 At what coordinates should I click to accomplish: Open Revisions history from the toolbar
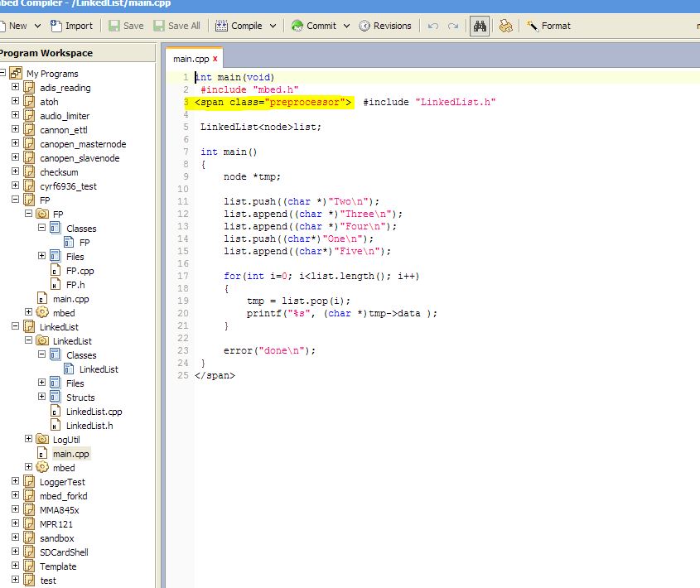[x=385, y=26]
